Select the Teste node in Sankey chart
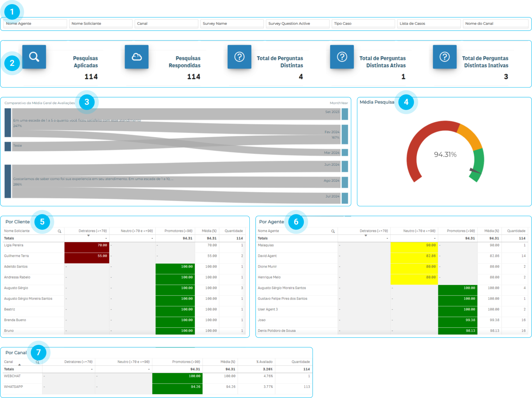The height and width of the screenshot is (398, 532). pyautogui.click(x=8, y=146)
